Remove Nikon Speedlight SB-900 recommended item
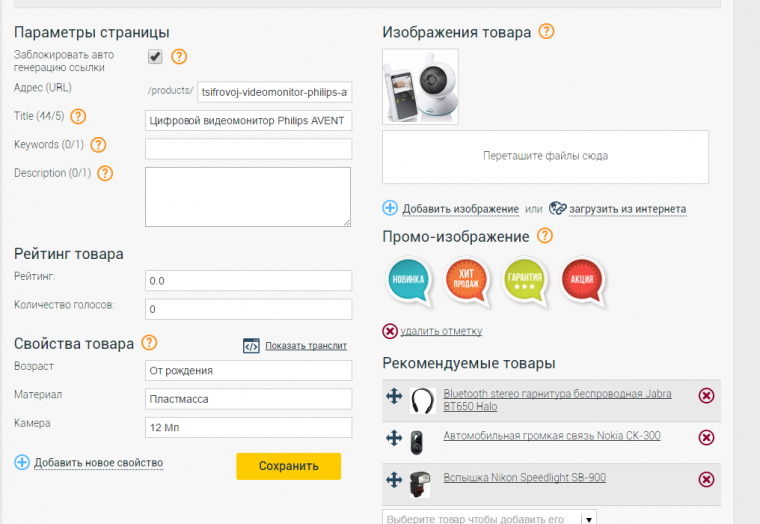Image resolution: width=760 pixels, height=524 pixels. coord(706,480)
